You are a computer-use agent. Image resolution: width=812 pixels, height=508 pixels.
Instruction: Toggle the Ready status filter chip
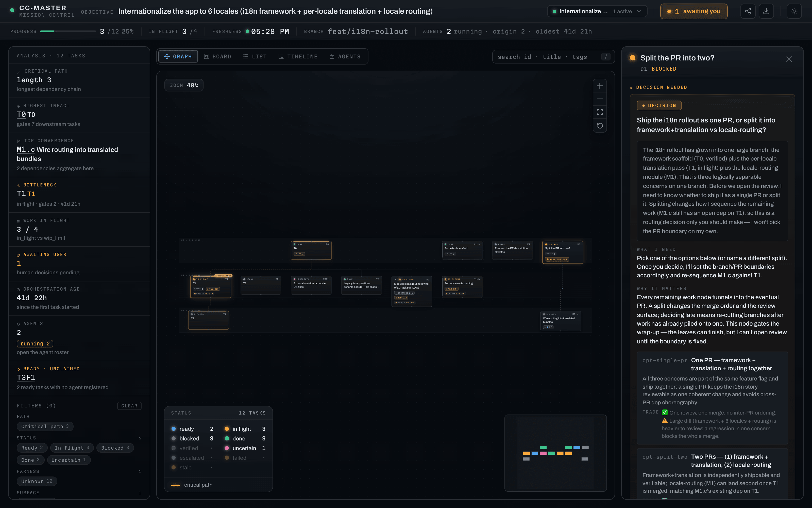tap(32, 448)
